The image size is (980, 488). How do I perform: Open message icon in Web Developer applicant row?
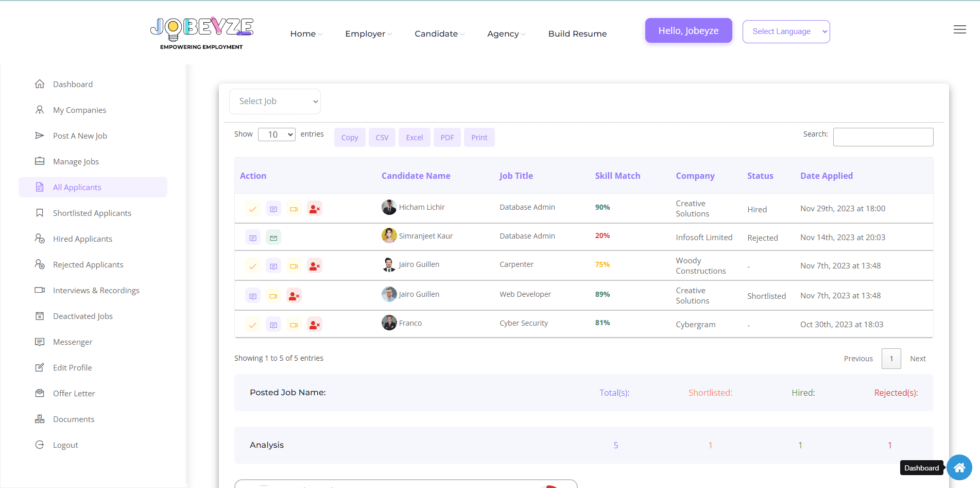252,296
